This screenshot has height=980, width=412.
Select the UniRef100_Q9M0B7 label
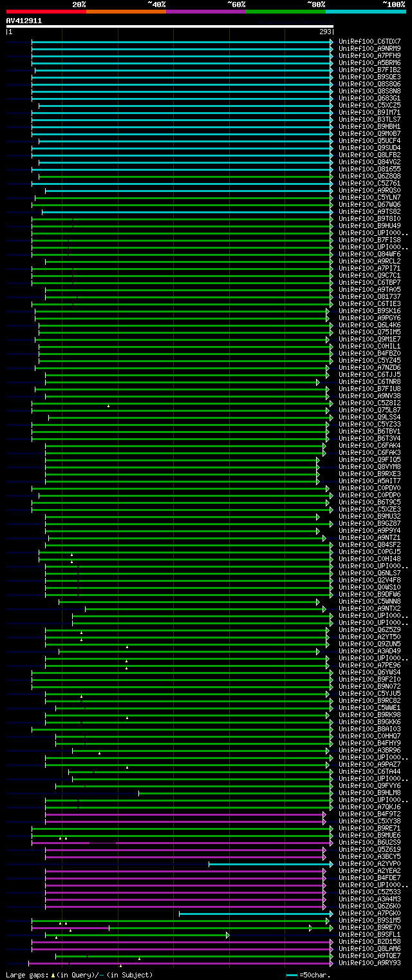(370, 133)
